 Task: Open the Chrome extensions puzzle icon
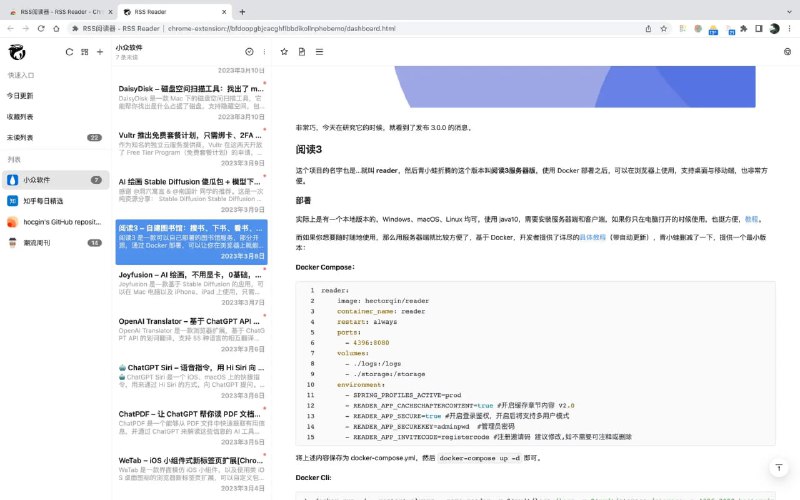tap(743, 29)
